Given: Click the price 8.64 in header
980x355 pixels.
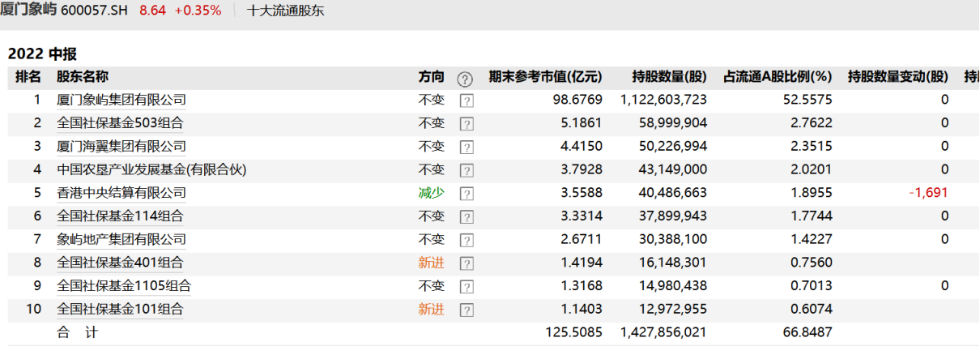Looking at the screenshot, I should 152,11.
